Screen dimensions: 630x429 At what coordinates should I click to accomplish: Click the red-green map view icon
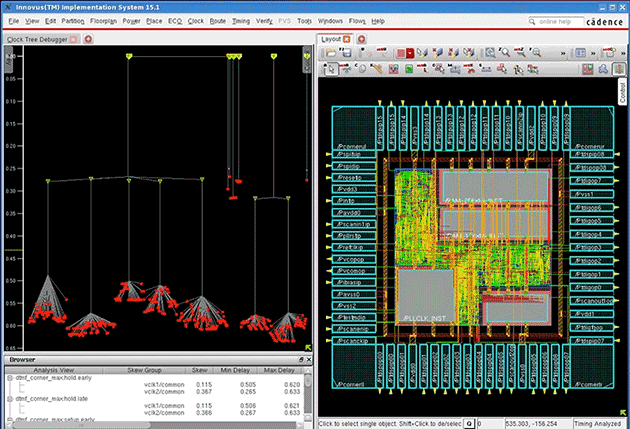pyautogui.click(x=588, y=69)
